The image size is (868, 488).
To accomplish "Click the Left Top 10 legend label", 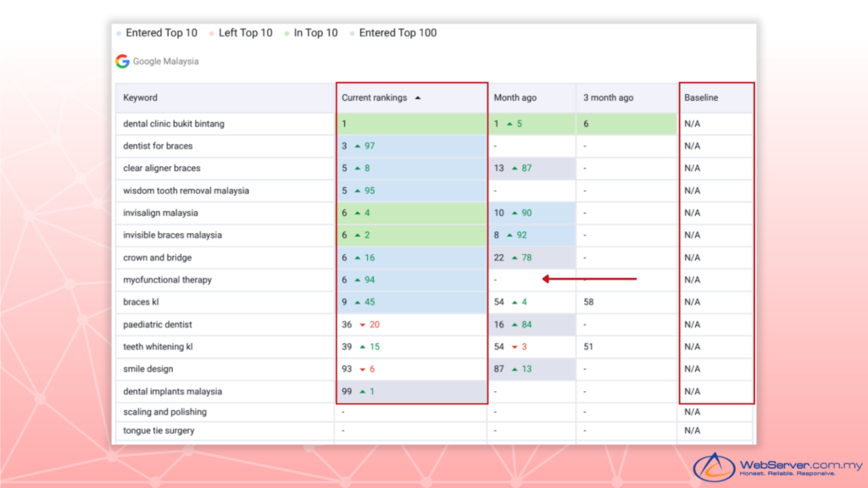I will coord(245,33).
